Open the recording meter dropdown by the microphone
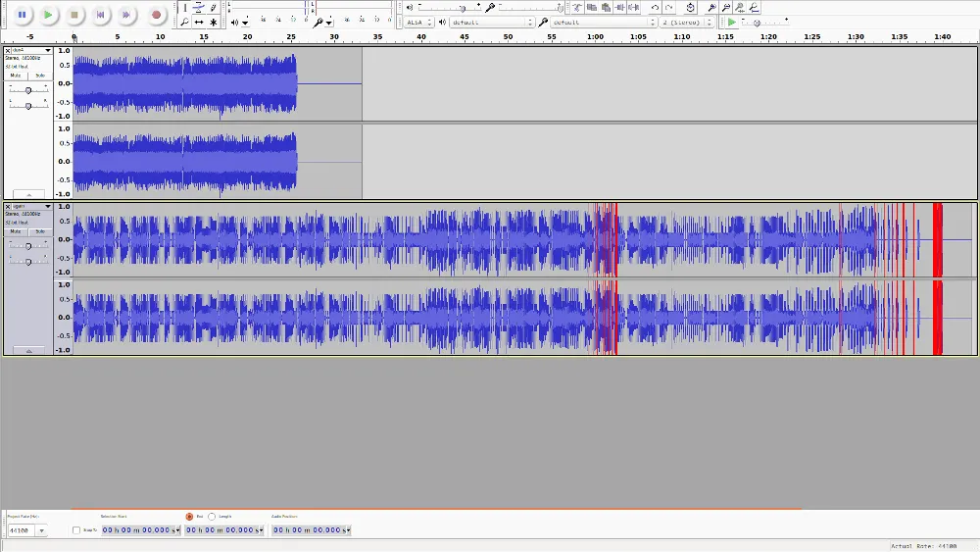 tap(328, 23)
